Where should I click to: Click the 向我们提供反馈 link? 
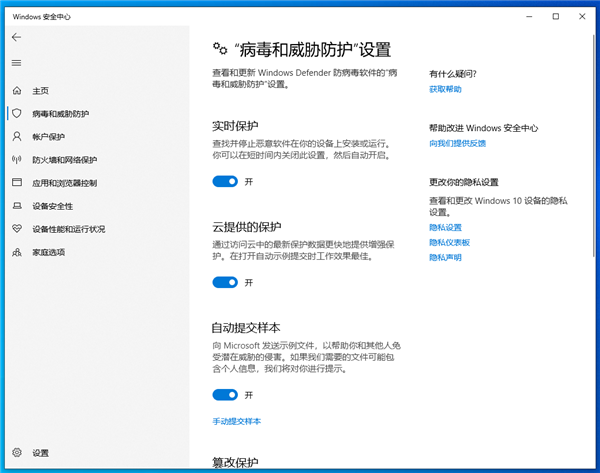[457, 144]
